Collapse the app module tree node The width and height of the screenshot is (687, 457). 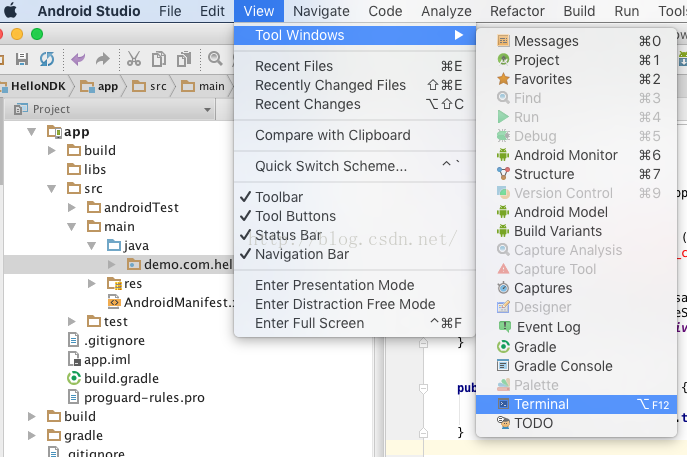(32, 131)
